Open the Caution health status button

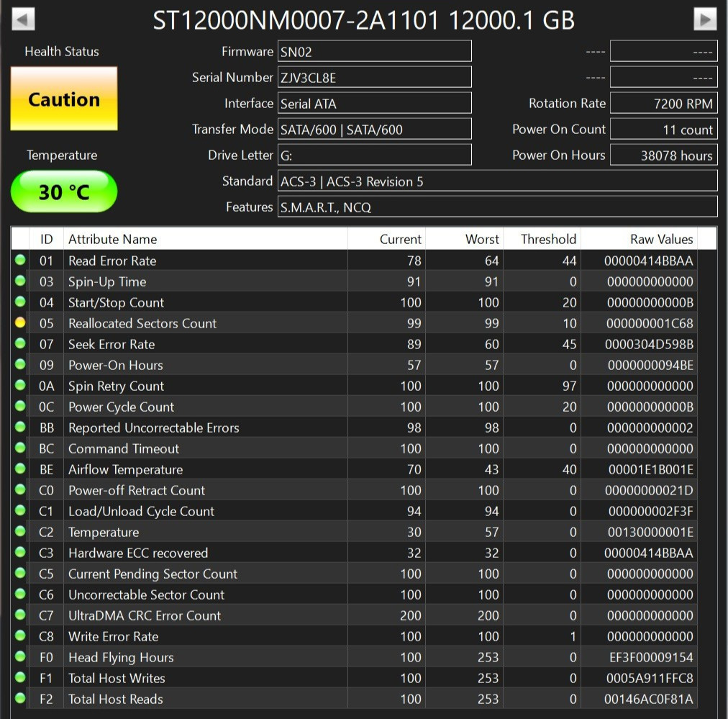(64, 99)
